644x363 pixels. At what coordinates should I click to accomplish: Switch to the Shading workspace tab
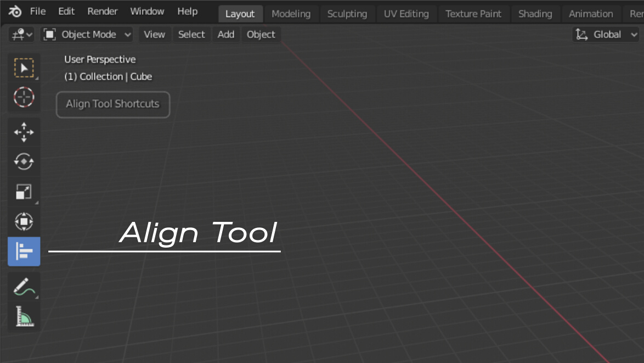tap(535, 14)
